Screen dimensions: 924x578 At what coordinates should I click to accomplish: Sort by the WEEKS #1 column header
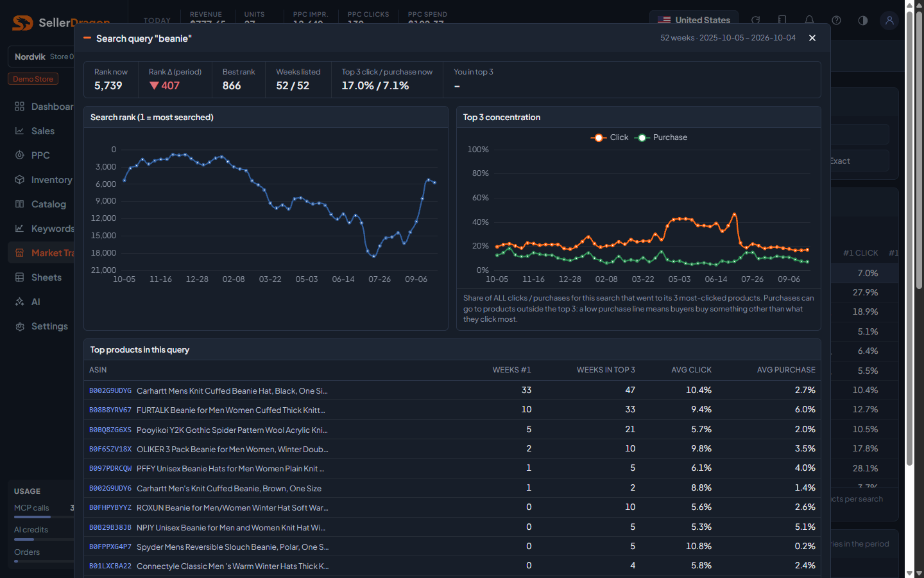(x=511, y=370)
